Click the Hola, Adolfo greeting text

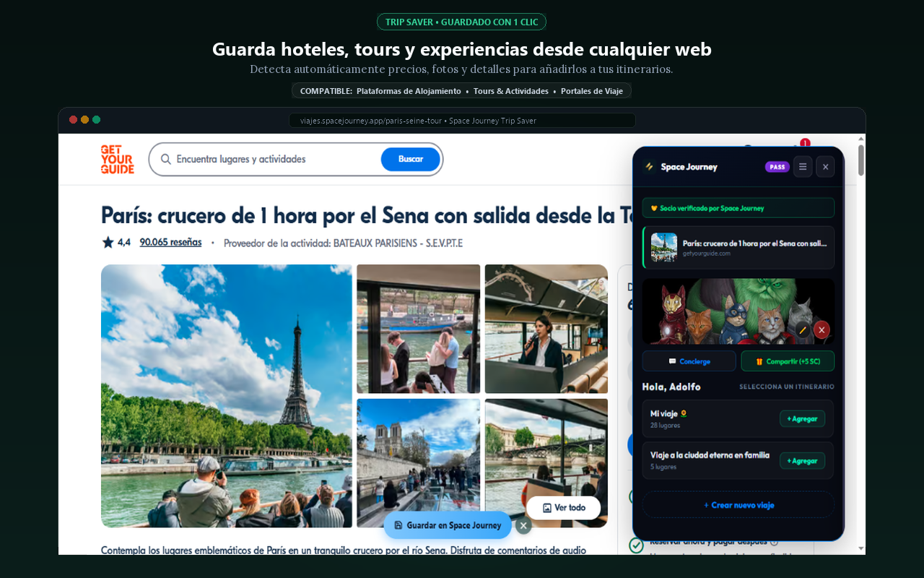[671, 387]
